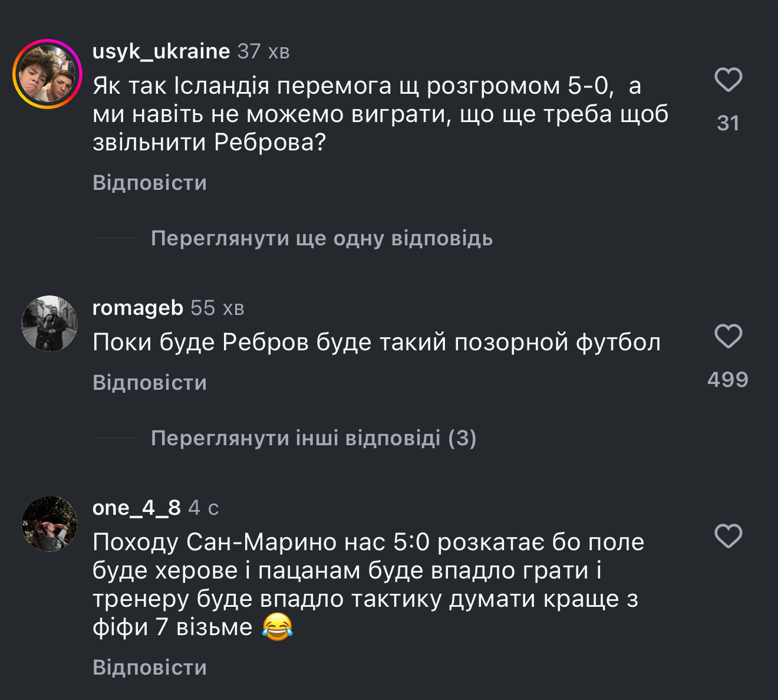
Task: Click the "55 хв" timestamp beside romageb
Action: (x=217, y=308)
